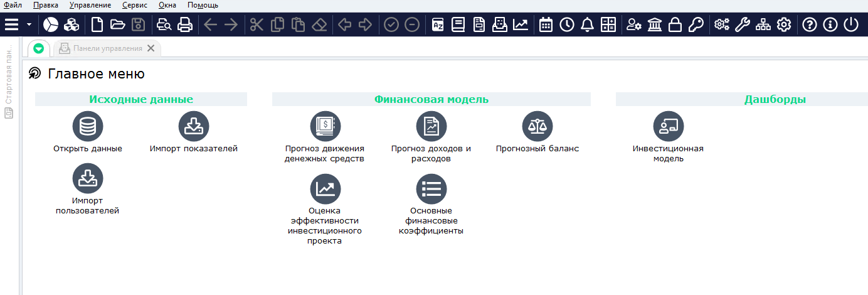This screenshot has height=295, width=868.
Task: Open the Правка menu
Action: pos(45,5)
